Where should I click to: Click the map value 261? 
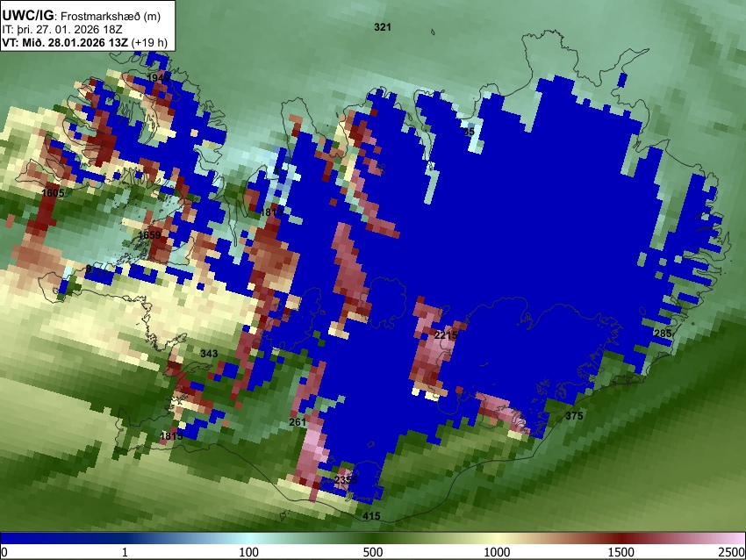tap(298, 422)
